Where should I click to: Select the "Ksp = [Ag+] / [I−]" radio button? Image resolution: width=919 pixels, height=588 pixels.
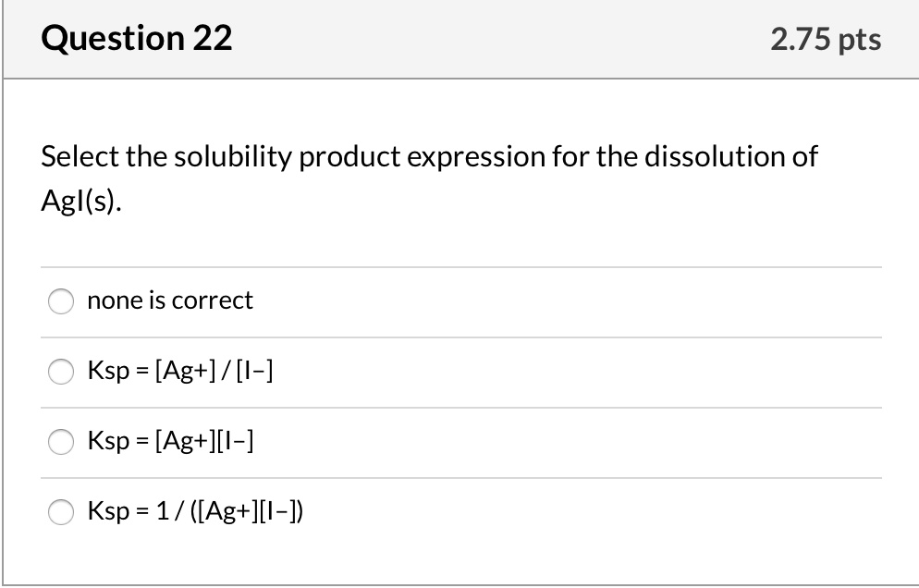point(61,372)
